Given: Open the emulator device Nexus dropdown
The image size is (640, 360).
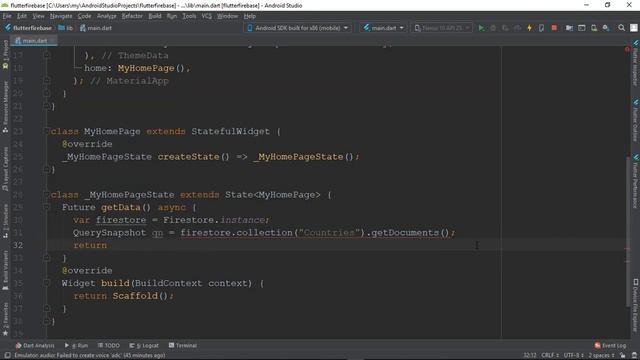Looking at the screenshot, I should pos(441,28).
